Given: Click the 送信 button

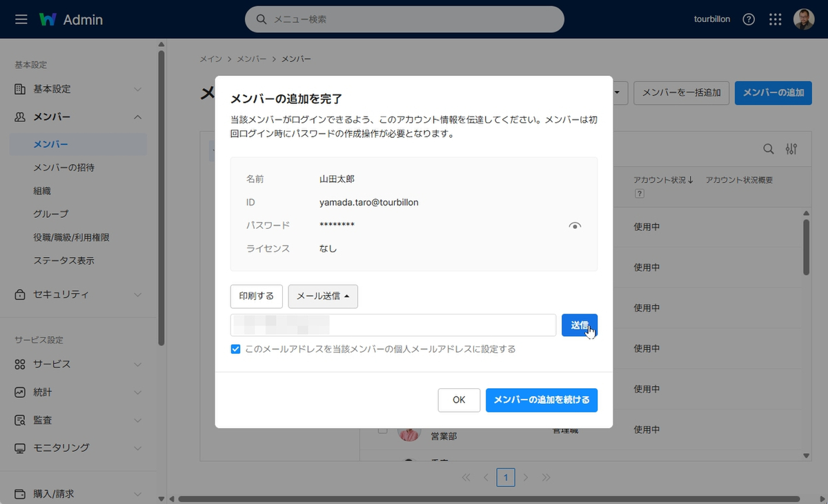Looking at the screenshot, I should [580, 325].
